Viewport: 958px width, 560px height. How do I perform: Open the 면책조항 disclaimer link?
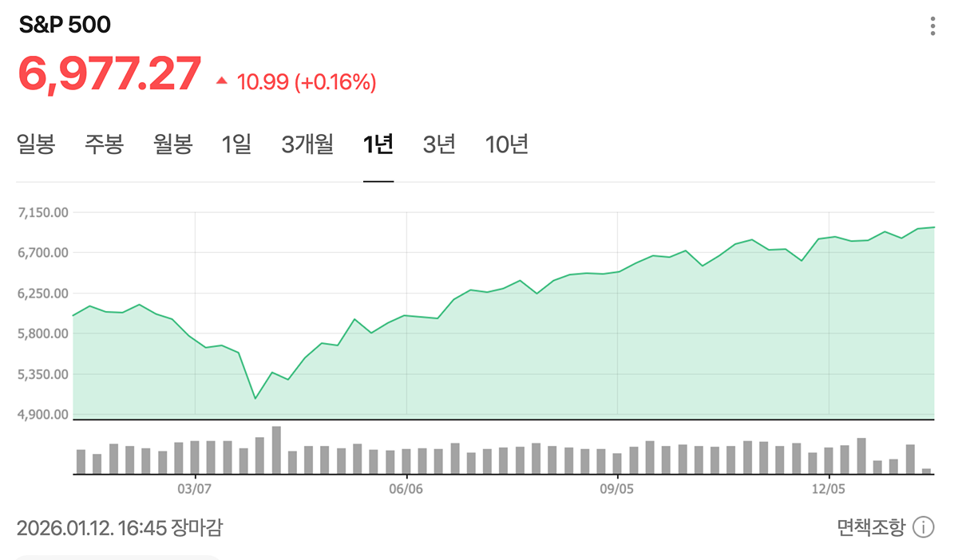(871, 527)
